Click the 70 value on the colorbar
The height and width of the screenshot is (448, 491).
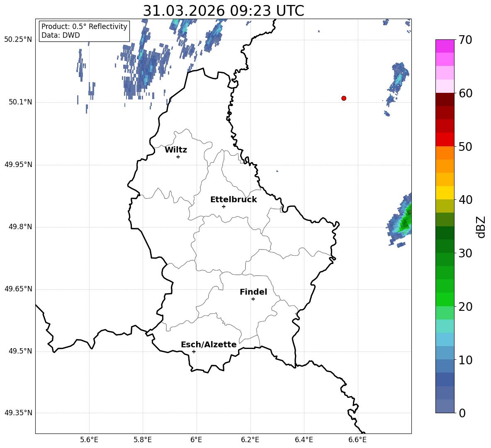pyautogui.click(x=465, y=40)
